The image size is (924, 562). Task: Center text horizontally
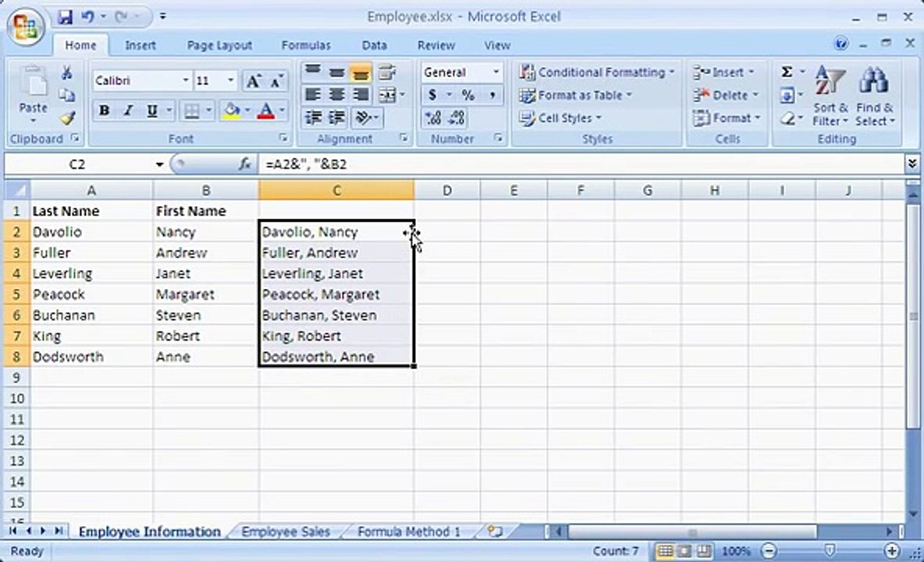tap(336, 94)
